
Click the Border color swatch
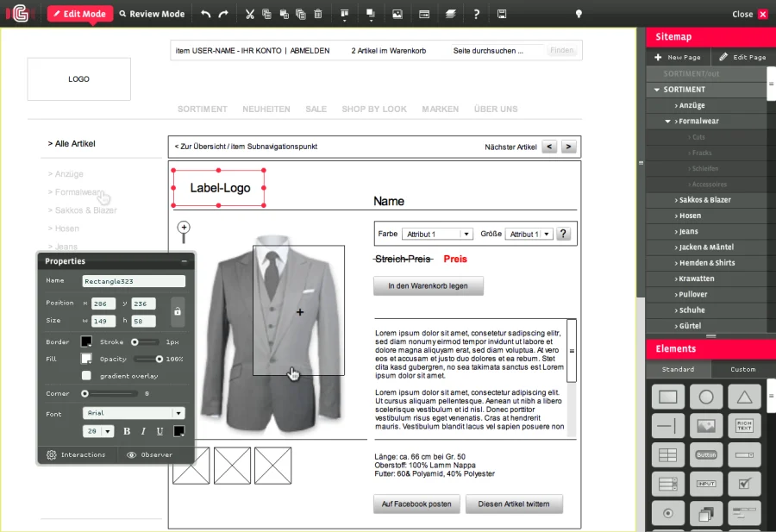pos(86,342)
